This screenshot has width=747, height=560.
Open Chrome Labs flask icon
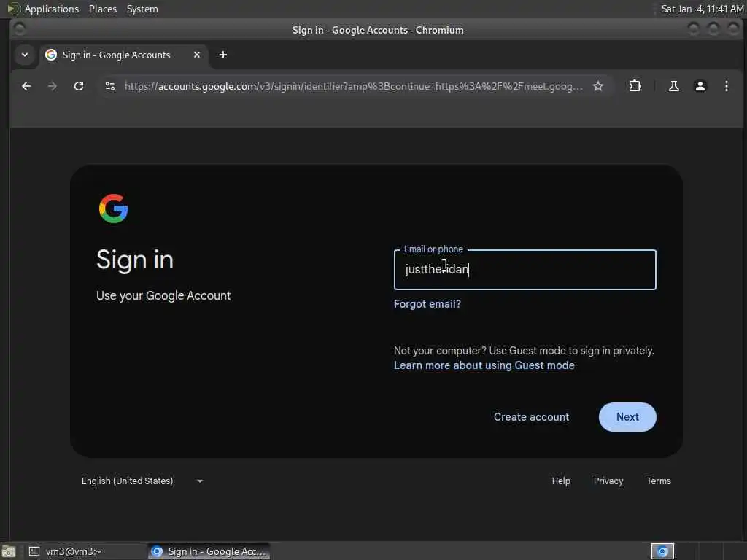tap(673, 86)
